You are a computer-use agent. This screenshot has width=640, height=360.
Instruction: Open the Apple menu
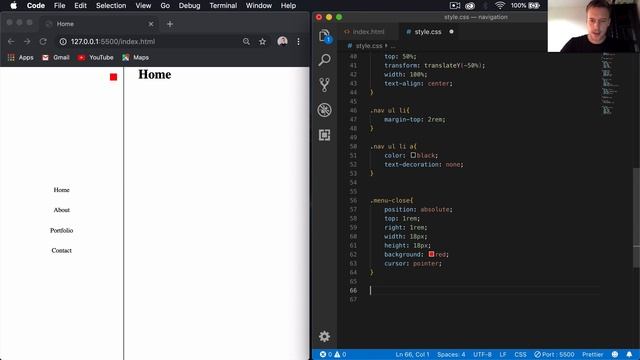point(13,6)
